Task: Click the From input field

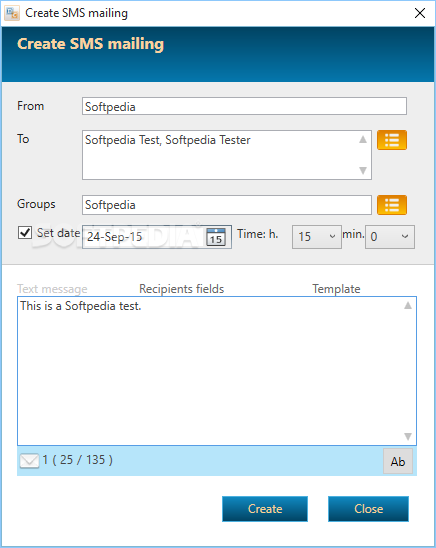Action: pos(244,106)
